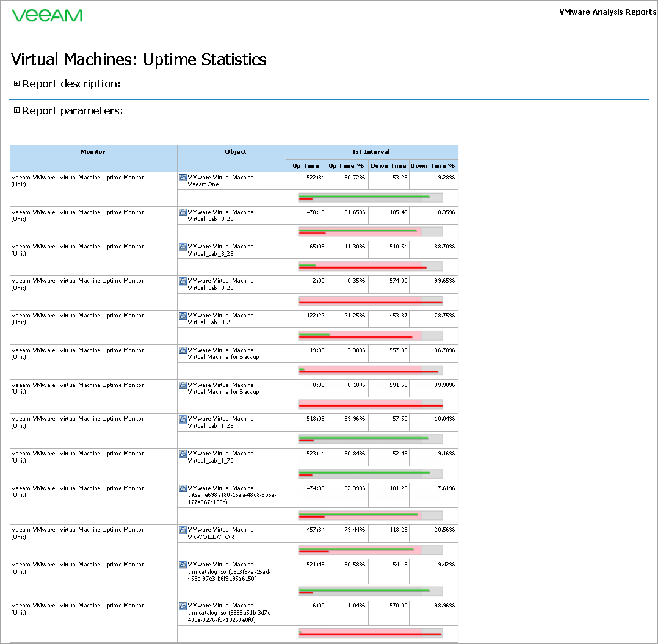Screen dimensions: 658x644
Task: Click the 523:14 up time value
Action: pos(316,454)
